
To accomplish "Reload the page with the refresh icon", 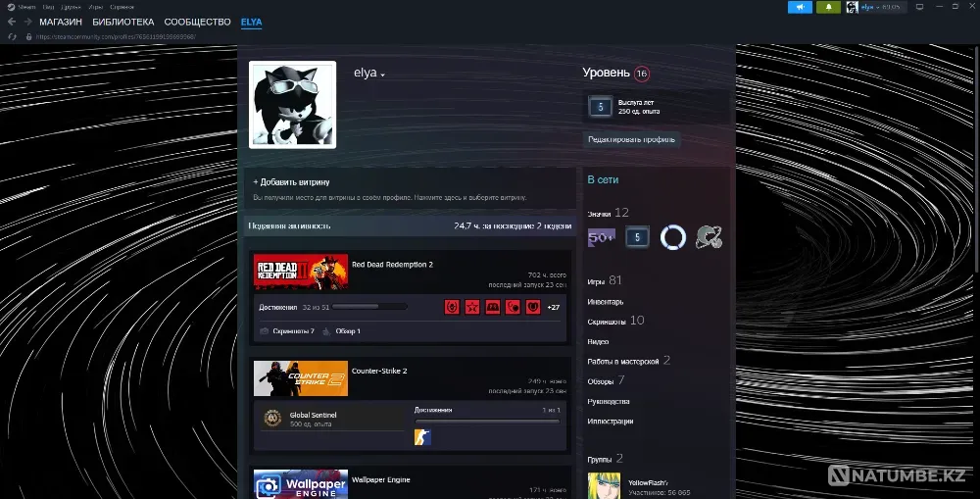I will [x=12, y=37].
